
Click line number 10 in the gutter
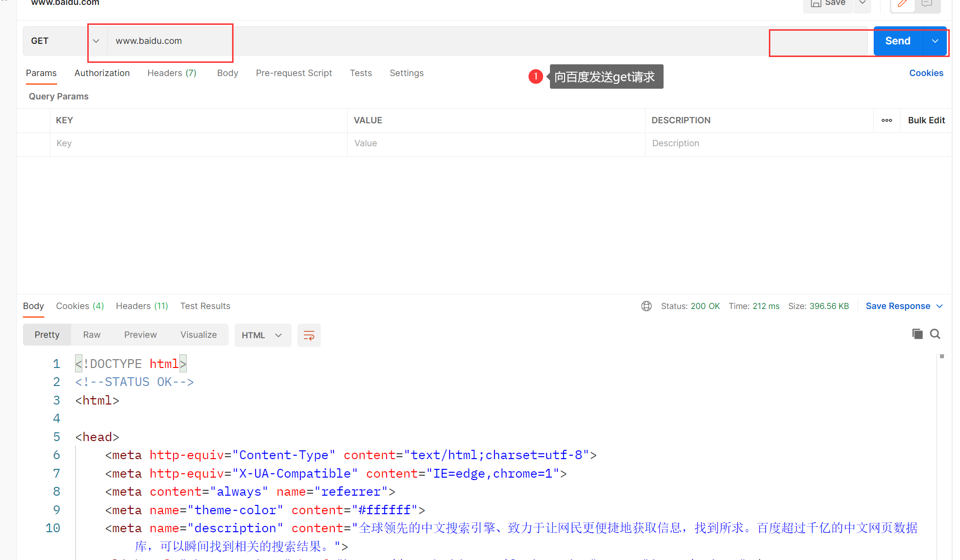pyautogui.click(x=53, y=528)
